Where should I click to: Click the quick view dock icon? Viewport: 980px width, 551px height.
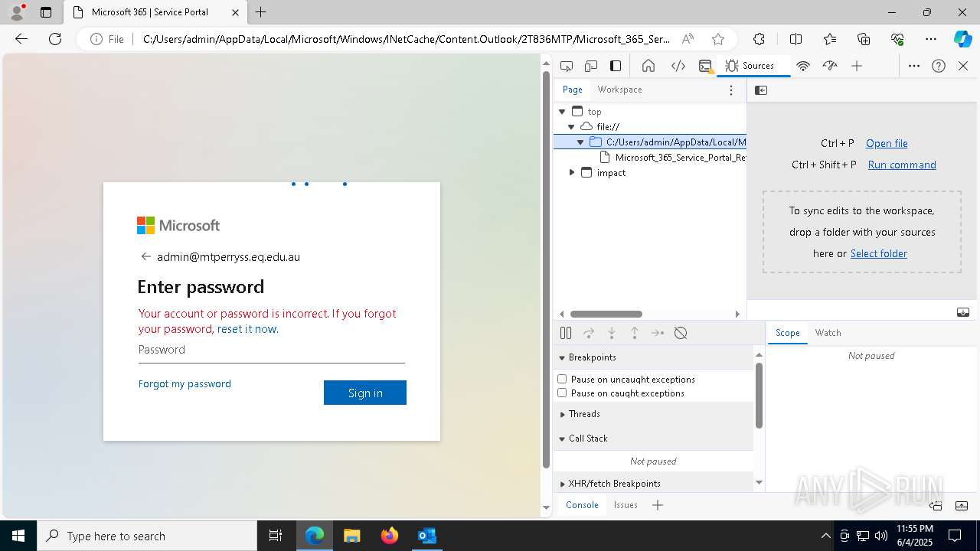[936, 505]
